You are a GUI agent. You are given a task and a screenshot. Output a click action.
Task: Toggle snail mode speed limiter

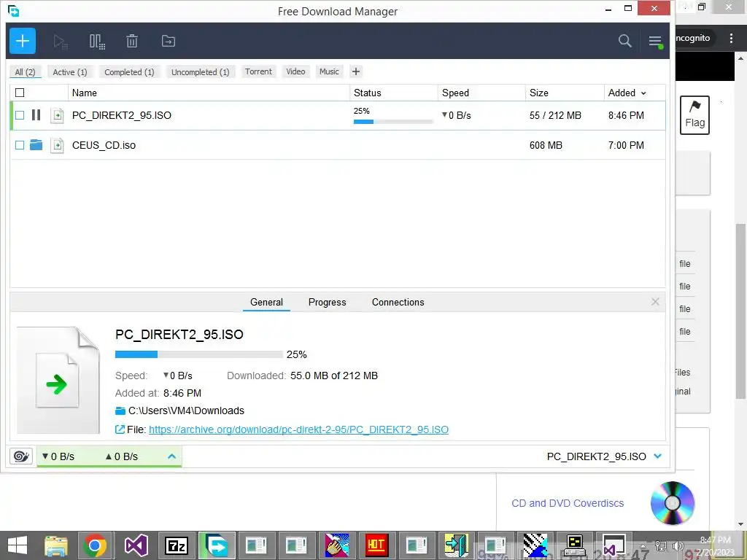pos(21,456)
